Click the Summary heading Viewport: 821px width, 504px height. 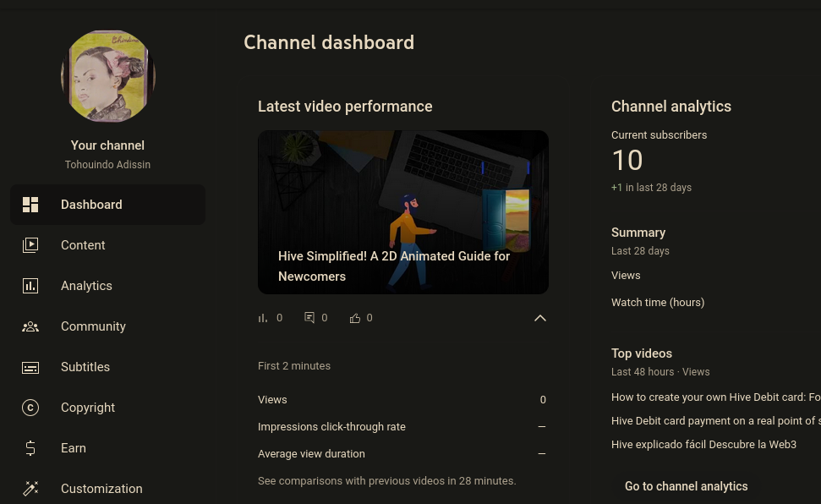coord(638,232)
